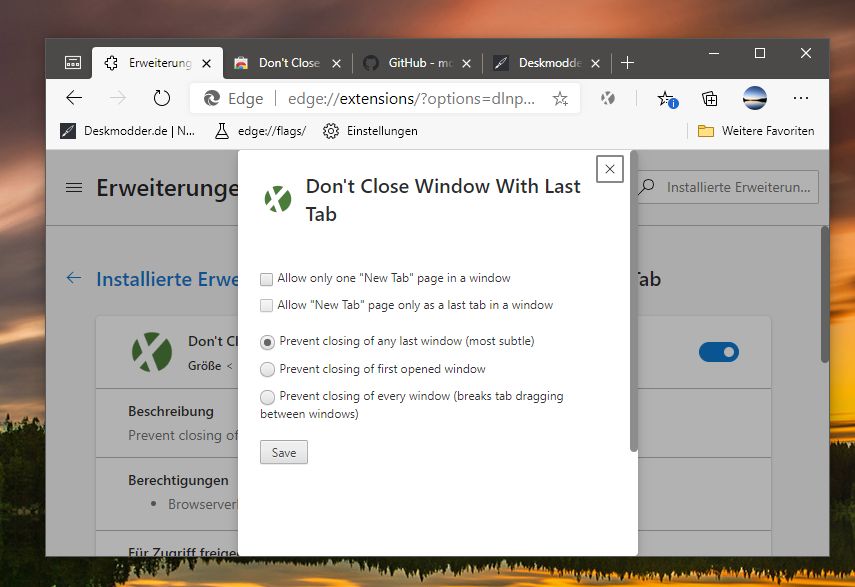Click the options dialog scrollbar
Screen dimensions: 855x587
(x=634, y=301)
